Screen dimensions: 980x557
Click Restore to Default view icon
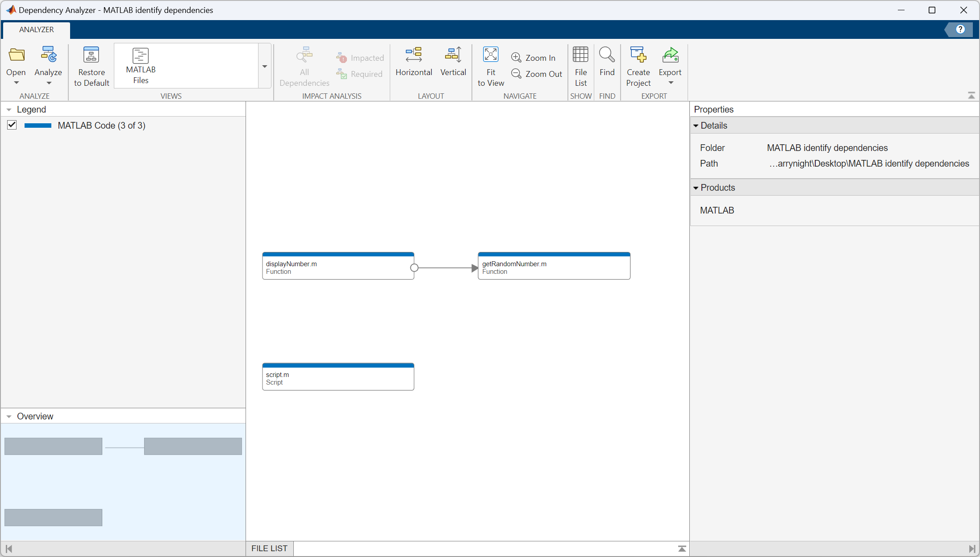91,55
